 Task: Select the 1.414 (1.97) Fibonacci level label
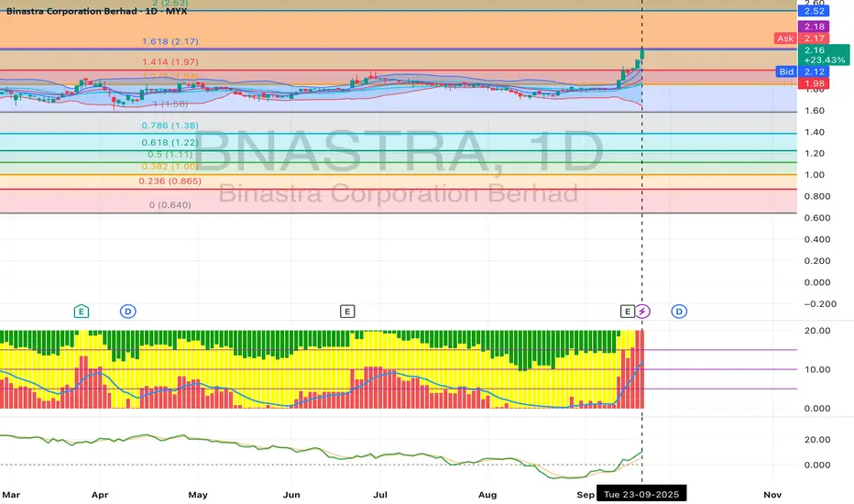tap(170, 62)
